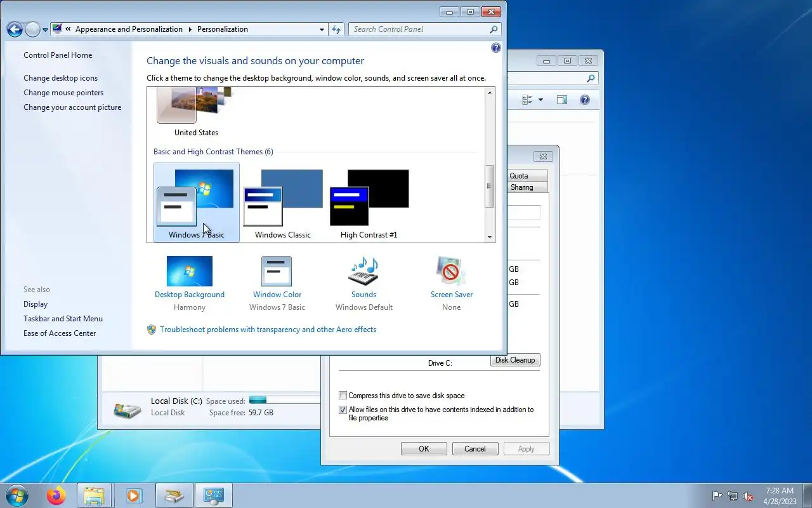Click the Explorer change view icon
This screenshot has width=812, height=508.
[x=527, y=100]
